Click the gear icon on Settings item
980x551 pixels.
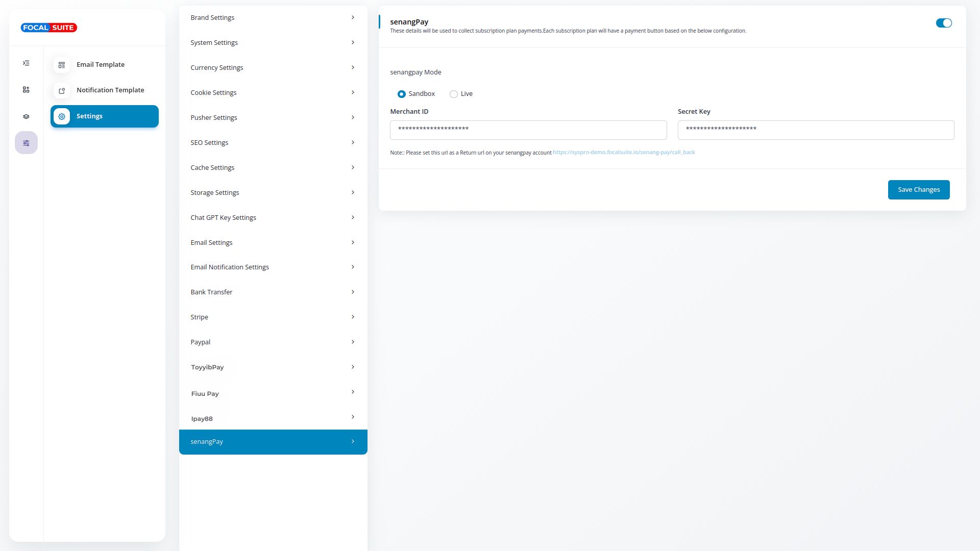(x=62, y=116)
